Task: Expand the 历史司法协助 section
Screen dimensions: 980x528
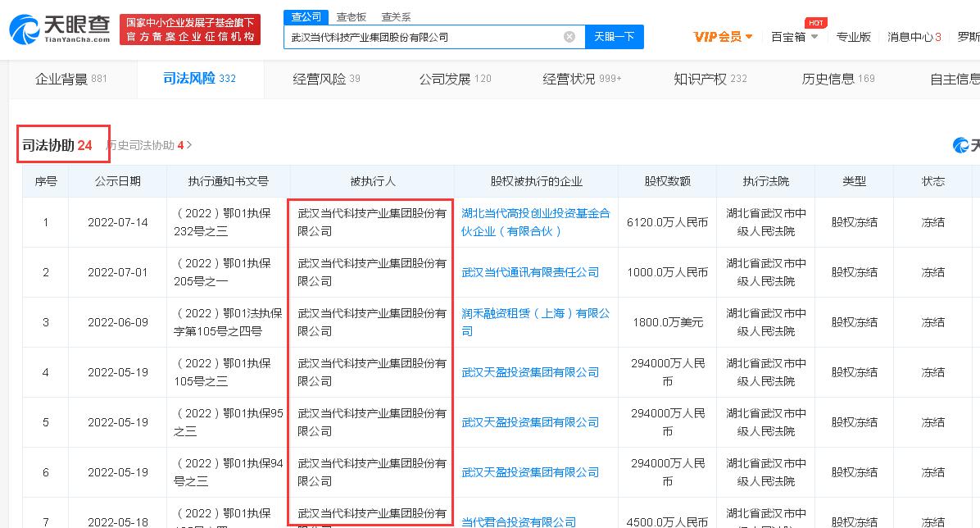Action: pos(146,144)
